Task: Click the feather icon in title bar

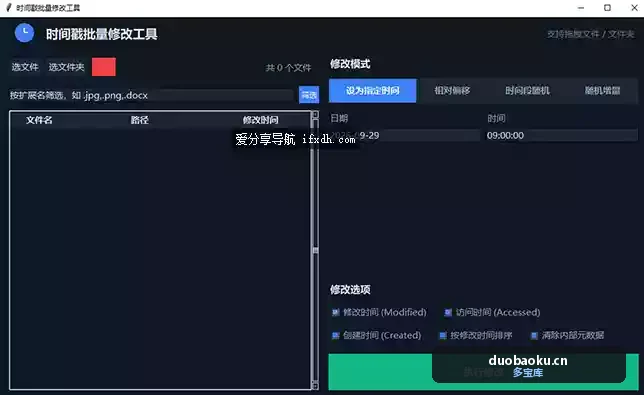Action: [x=8, y=8]
